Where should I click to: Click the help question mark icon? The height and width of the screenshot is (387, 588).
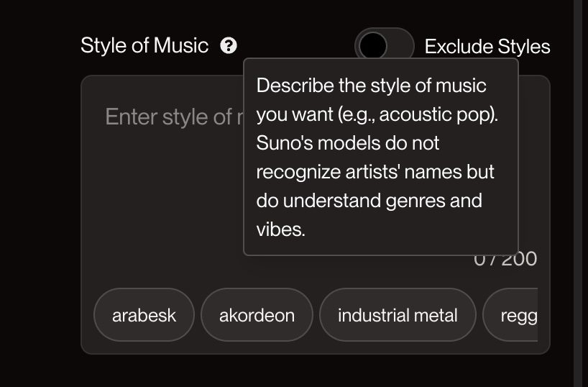(x=229, y=46)
